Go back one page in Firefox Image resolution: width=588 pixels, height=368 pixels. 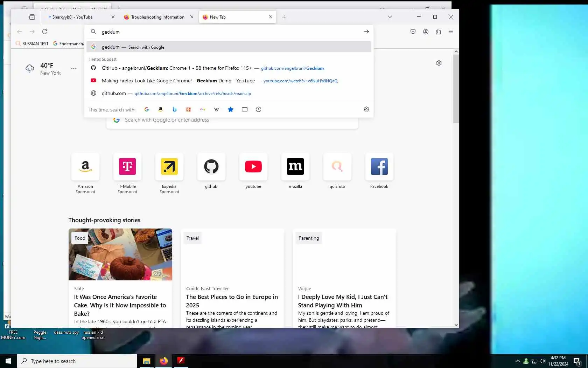(x=20, y=32)
